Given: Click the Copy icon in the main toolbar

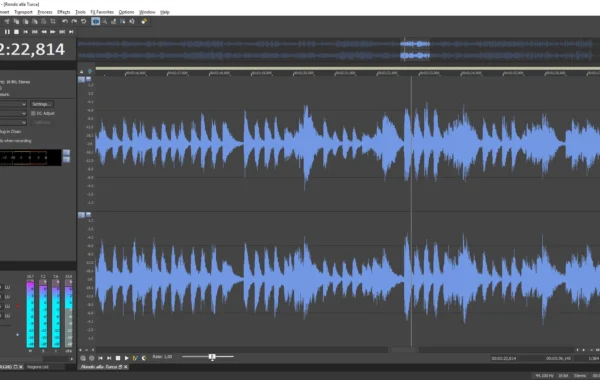Looking at the screenshot, I should click(16, 21).
